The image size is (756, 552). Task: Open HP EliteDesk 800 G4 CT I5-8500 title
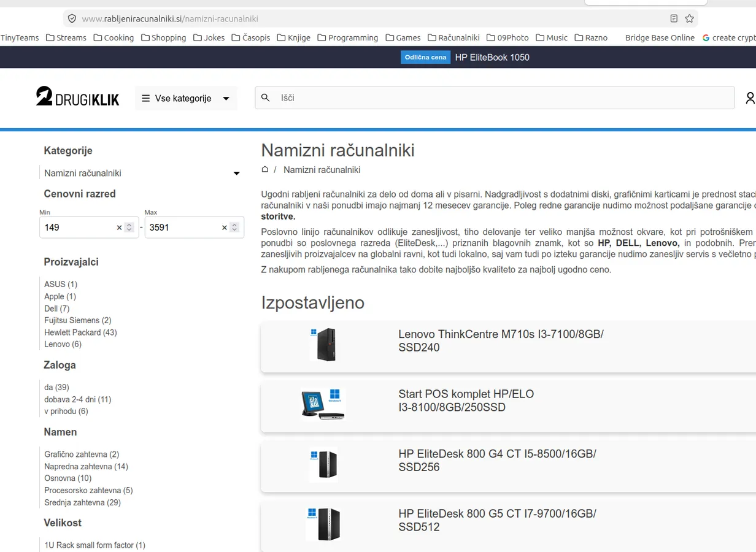[x=497, y=461]
